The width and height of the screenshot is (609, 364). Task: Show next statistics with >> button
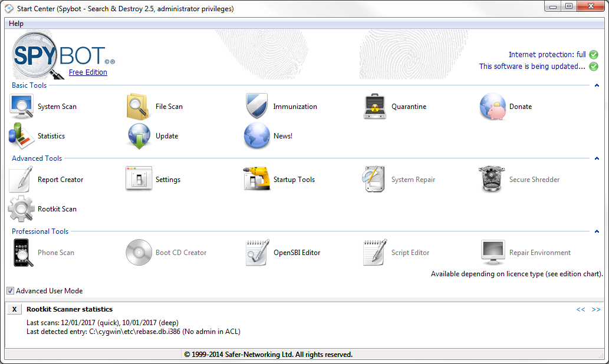[x=596, y=309]
